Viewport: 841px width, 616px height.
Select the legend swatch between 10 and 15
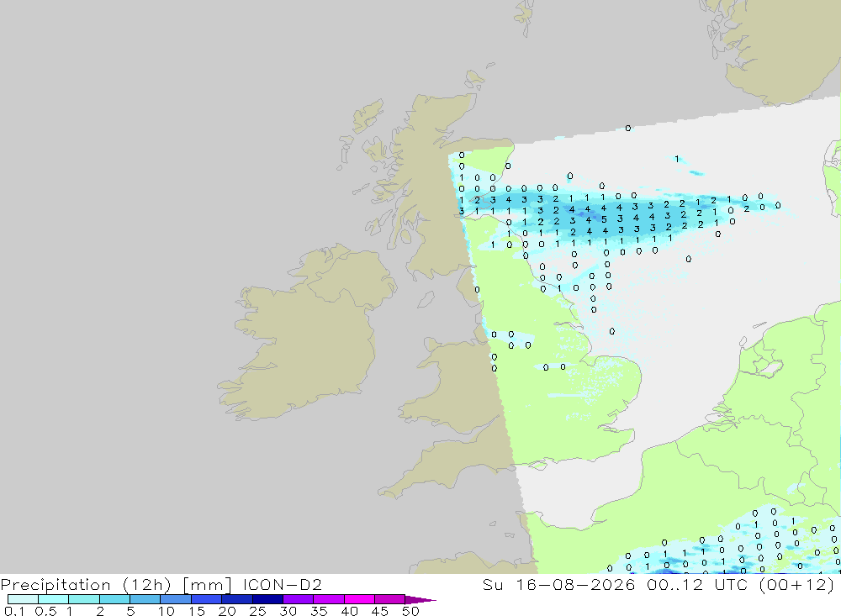pos(176,599)
